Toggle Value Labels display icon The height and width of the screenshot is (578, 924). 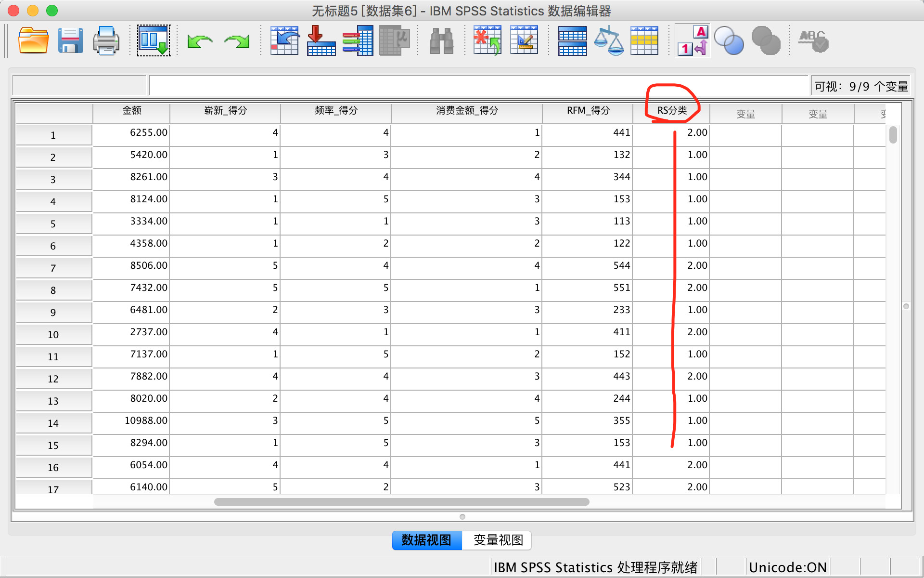click(692, 41)
